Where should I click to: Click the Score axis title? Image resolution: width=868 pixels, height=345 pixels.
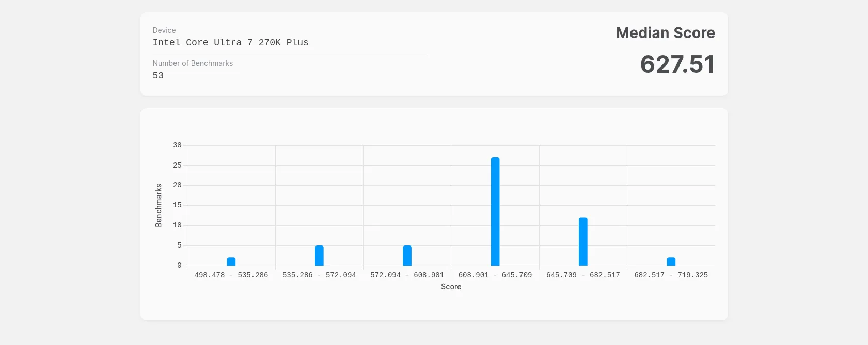[x=451, y=287]
